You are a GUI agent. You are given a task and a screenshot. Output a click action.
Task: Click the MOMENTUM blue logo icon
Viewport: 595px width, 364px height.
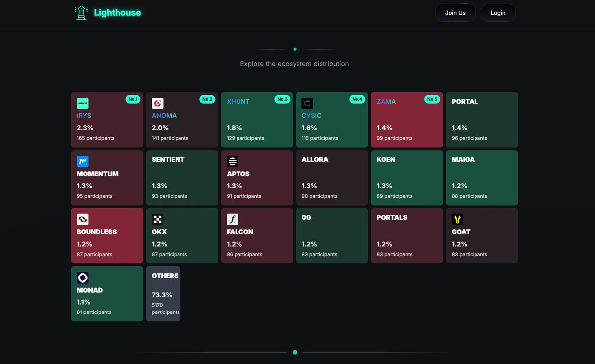pyautogui.click(x=82, y=161)
